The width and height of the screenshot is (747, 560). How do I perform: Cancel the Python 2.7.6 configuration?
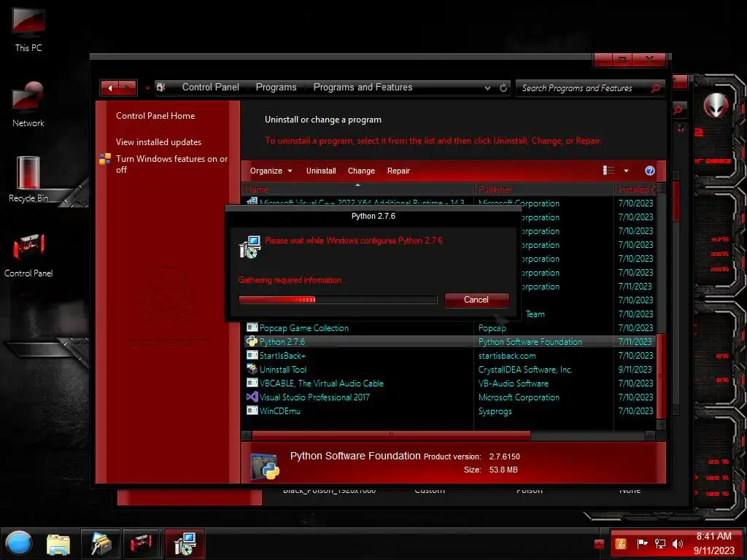[476, 300]
